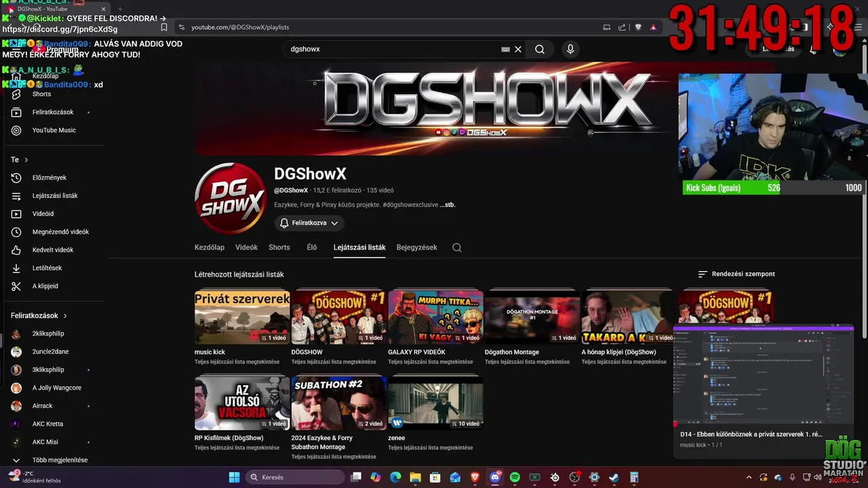
Task: Click the bookmark icon in address bar
Action: tap(163, 27)
